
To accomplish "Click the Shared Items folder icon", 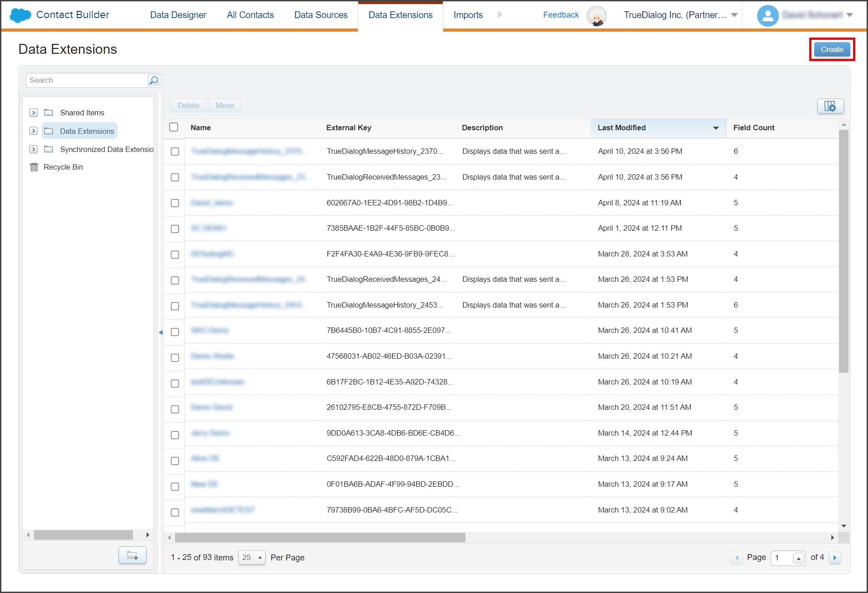I will pyautogui.click(x=49, y=112).
